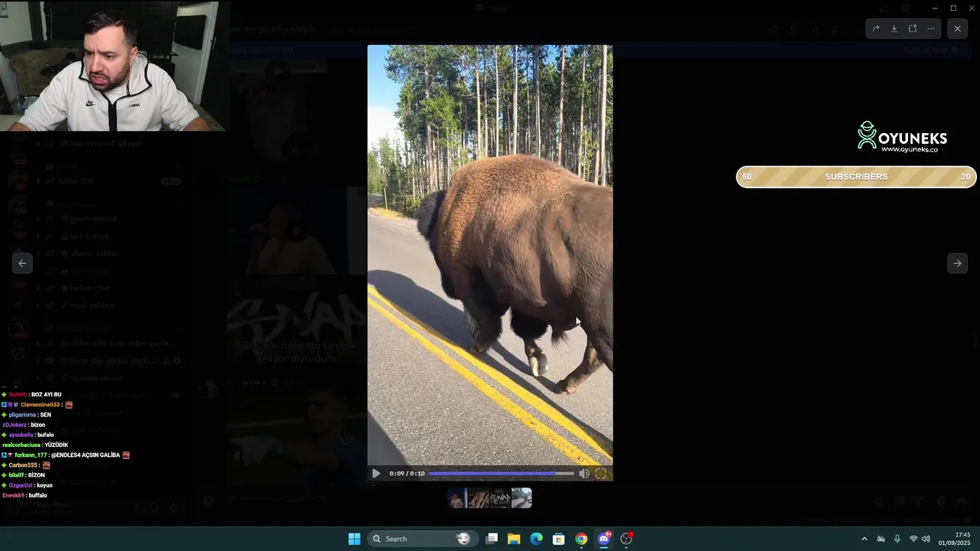This screenshot has height=551, width=980.
Task: Download the video using the download icon
Action: pyautogui.click(x=894, y=28)
